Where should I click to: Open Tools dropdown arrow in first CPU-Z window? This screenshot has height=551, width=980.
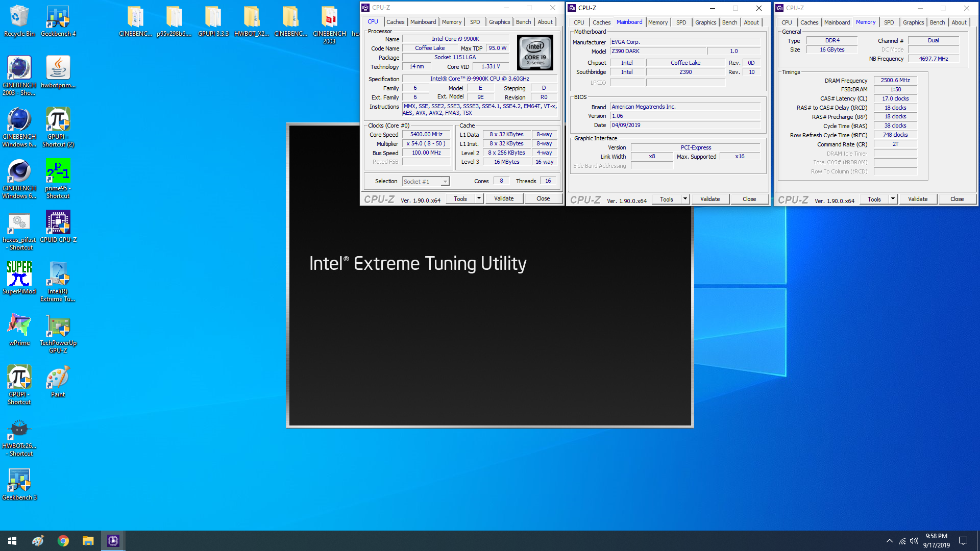(479, 198)
